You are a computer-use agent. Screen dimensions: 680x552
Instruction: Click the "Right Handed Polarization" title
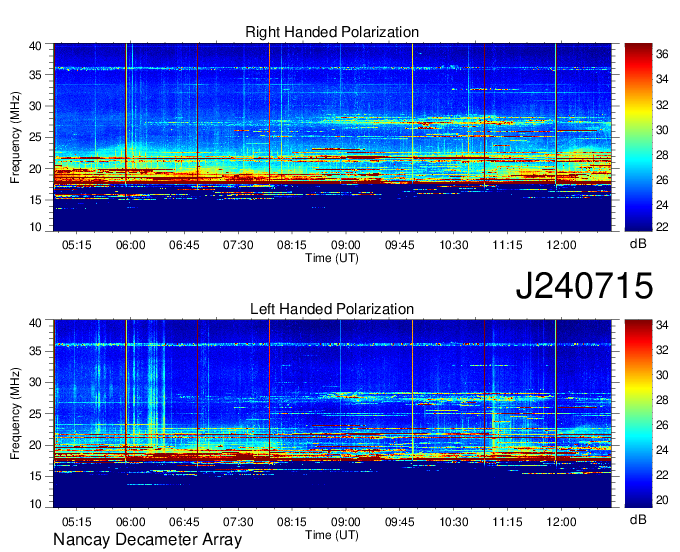332,32
